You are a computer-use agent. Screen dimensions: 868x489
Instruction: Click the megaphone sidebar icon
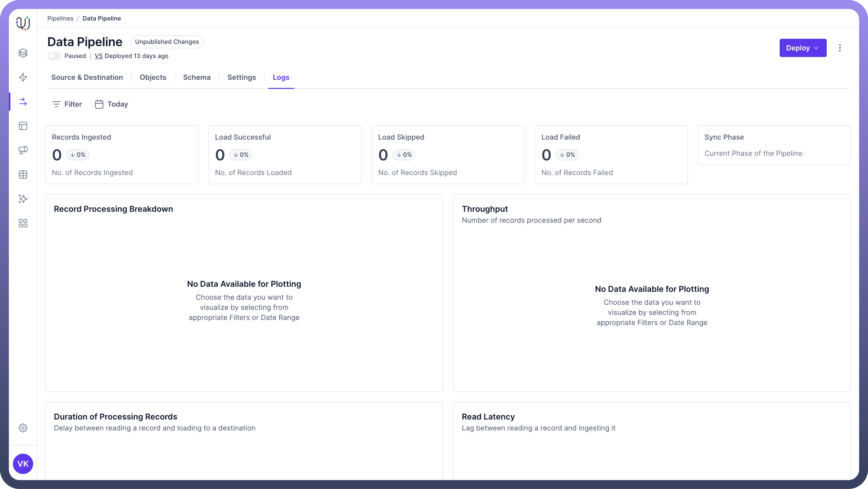coord(23,150)
